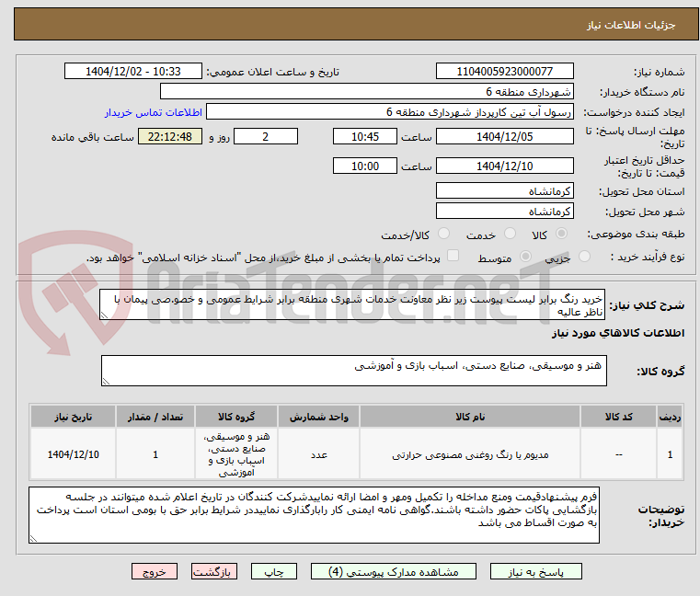This screenshot has width=700, height=596.
Task: Click the delivery city field کرمانشاه
Action: 504,211
